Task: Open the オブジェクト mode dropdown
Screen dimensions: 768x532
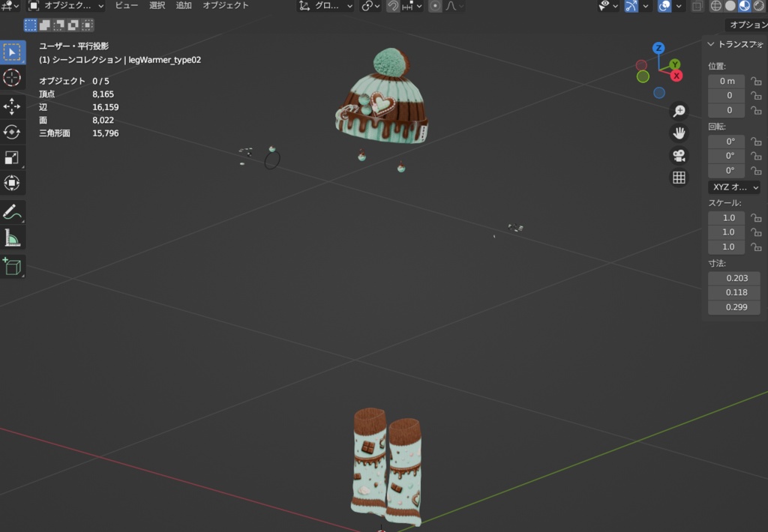Action: coord(66,6)
